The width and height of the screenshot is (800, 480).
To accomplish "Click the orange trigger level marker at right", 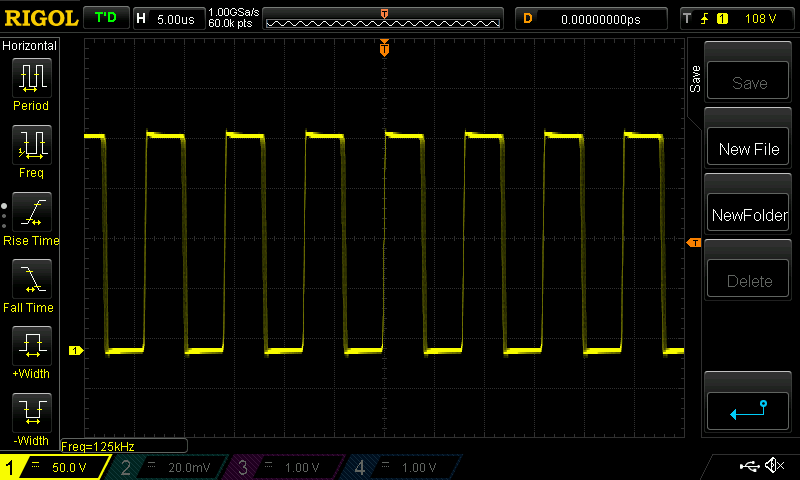I will [694, 243].
